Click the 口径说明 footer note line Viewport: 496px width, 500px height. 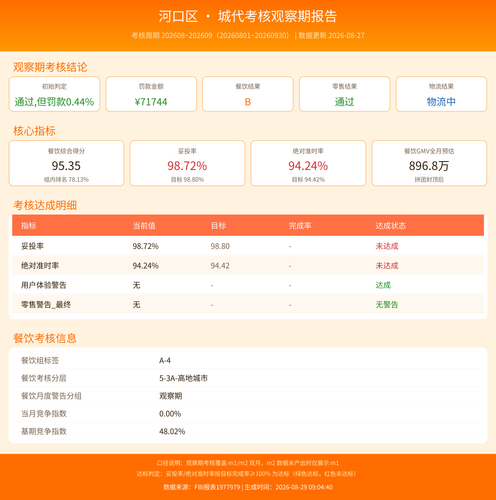click(248, 463)
